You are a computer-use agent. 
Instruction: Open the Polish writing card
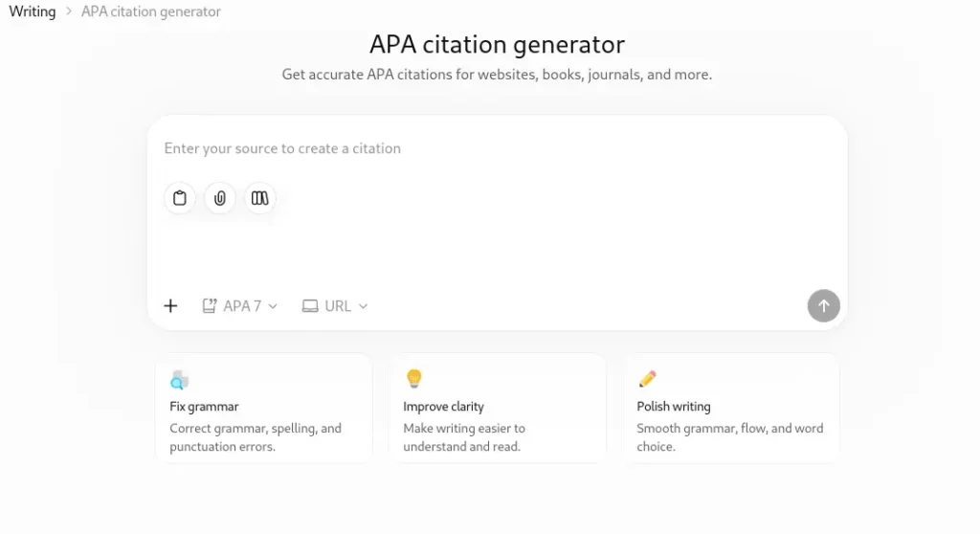pos(730,409)
